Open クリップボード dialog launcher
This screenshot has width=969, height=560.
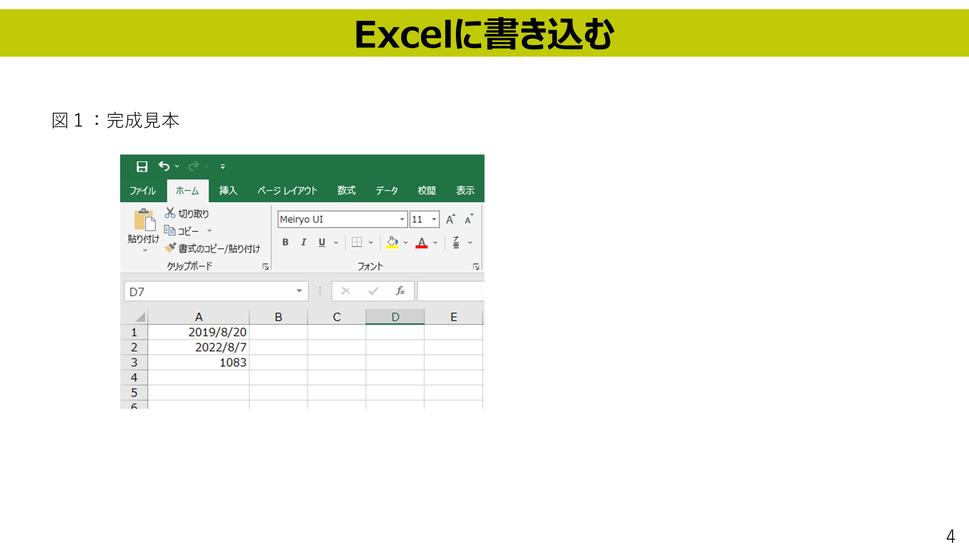tap(266, 266)
